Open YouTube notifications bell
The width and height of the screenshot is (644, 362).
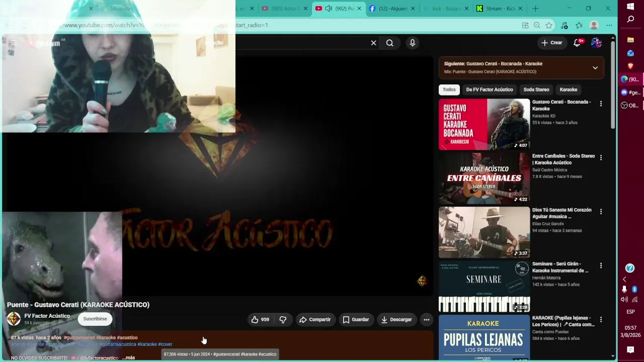[x=578, y=43]
